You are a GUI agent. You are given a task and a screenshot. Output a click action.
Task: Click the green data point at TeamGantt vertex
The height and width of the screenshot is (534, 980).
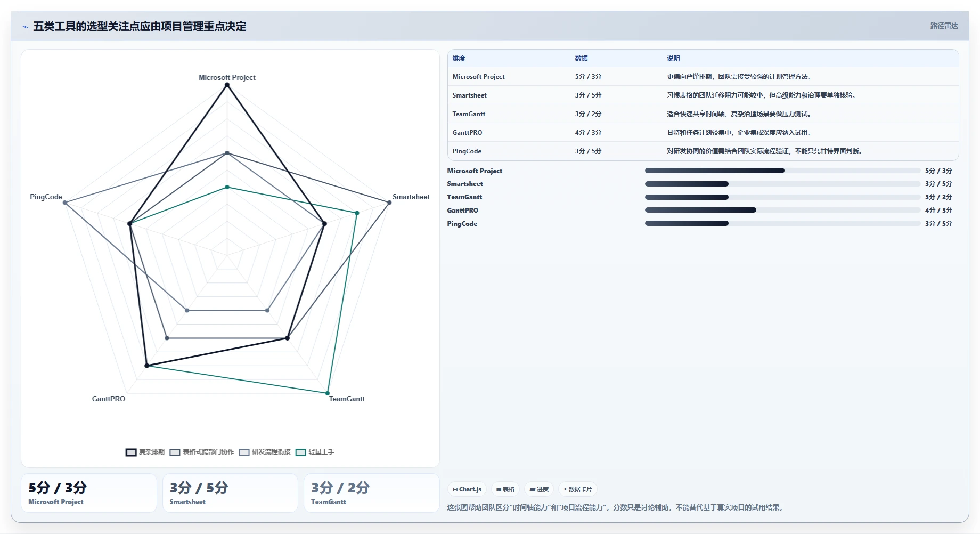[x=328, y=393]
